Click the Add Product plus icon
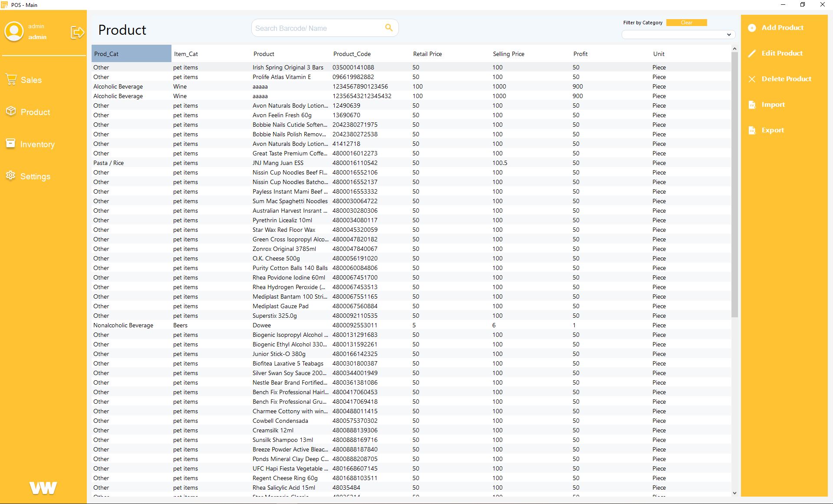Viewport: 833px width, 504px height. [x=752, y=28]
